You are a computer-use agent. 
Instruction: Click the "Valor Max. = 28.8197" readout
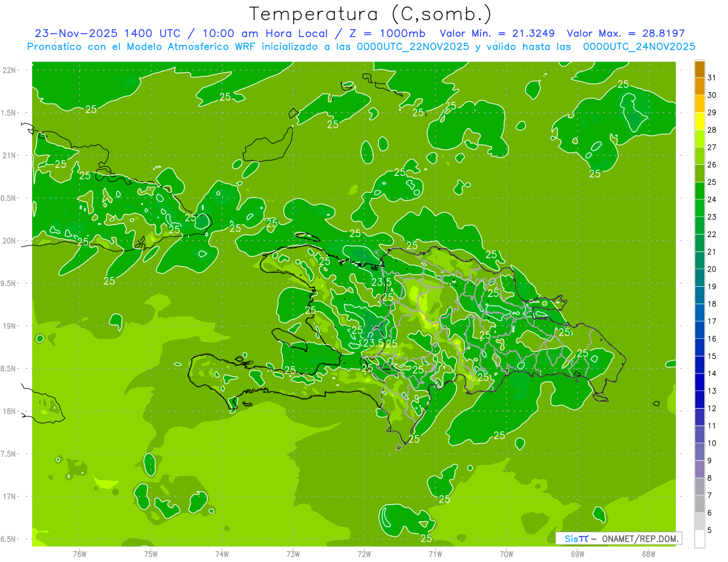tap(626, 33)
